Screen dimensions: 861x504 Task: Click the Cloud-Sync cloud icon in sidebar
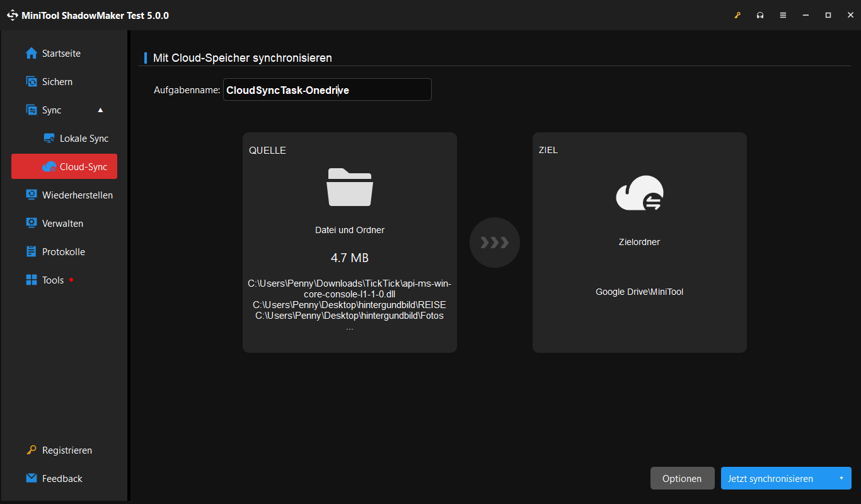click(x=49, y=167)
